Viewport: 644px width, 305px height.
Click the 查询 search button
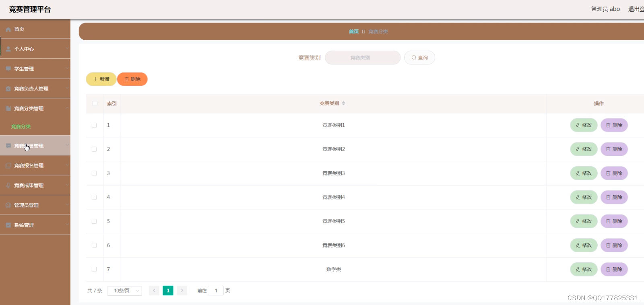coord(419,58)
